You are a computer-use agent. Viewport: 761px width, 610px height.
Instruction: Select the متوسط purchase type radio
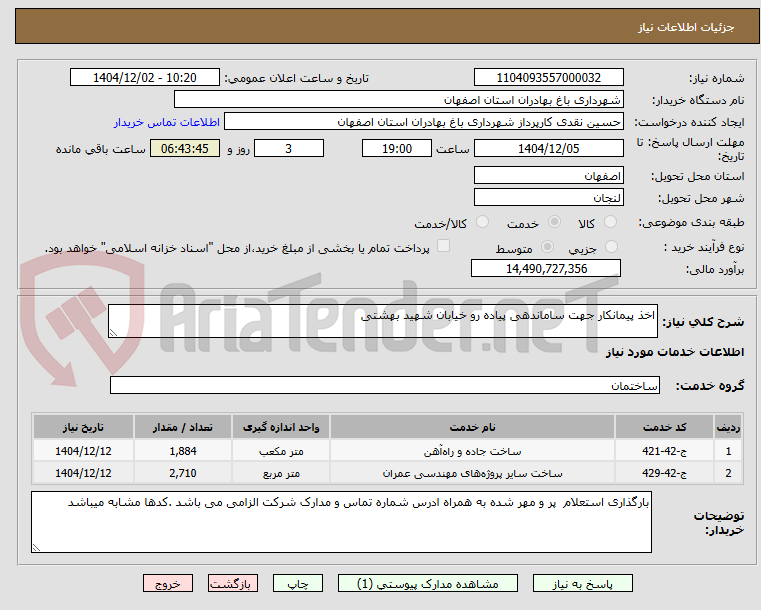[x=547, y=247]
